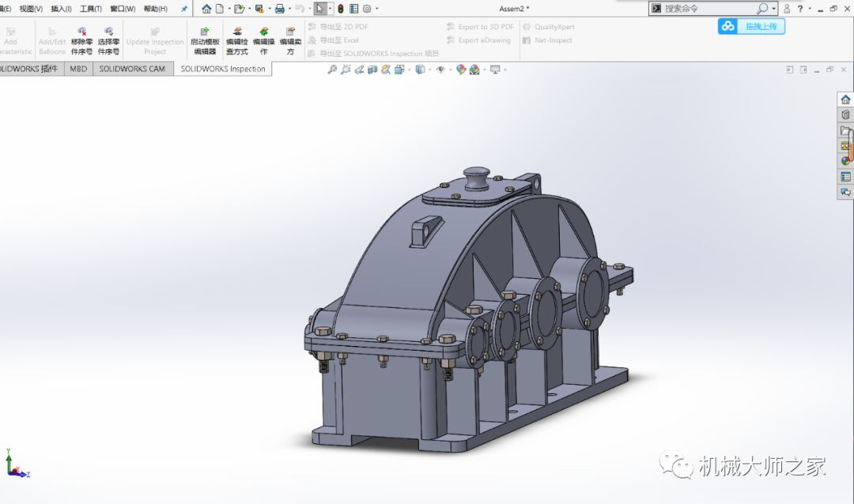Open the Options gear icon
This screenshot has height=504, width=854.
(x=367, y=9)
